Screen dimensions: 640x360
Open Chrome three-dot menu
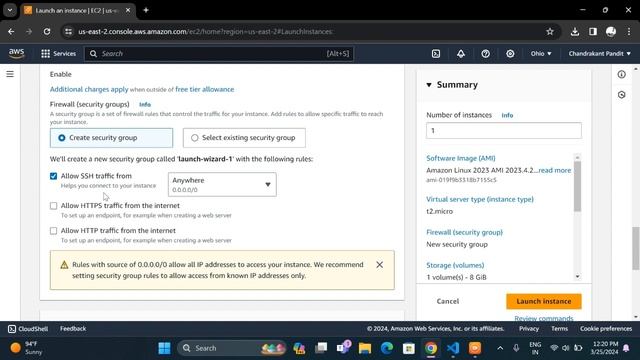629,31
